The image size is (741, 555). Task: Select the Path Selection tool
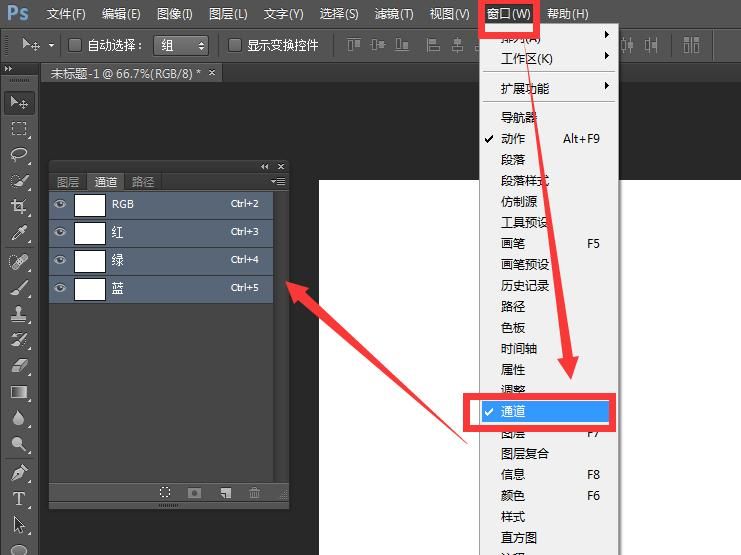19,525
